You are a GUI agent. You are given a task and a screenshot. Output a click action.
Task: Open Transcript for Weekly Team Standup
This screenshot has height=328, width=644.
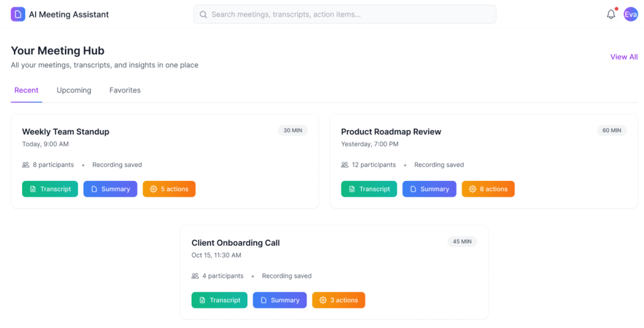(x=50, y=189)
